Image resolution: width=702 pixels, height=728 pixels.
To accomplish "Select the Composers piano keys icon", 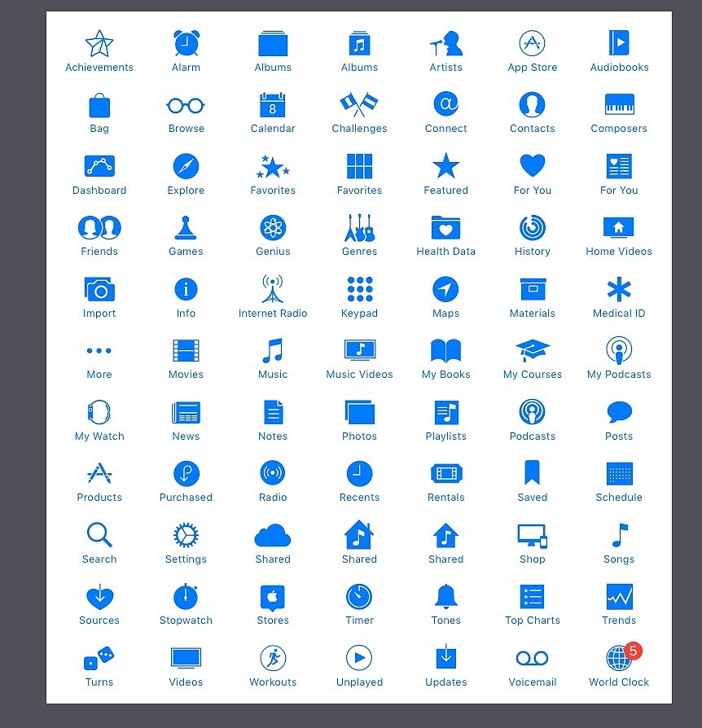I will [x=620, y=104].
